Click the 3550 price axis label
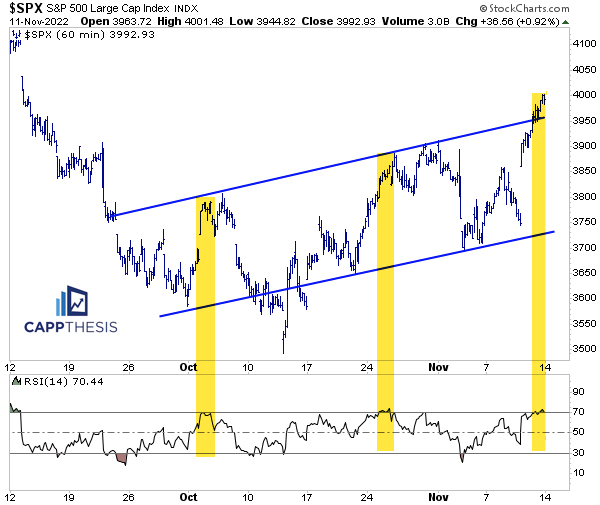Screen dimensions: 600x505 click(x=584, y=323)
